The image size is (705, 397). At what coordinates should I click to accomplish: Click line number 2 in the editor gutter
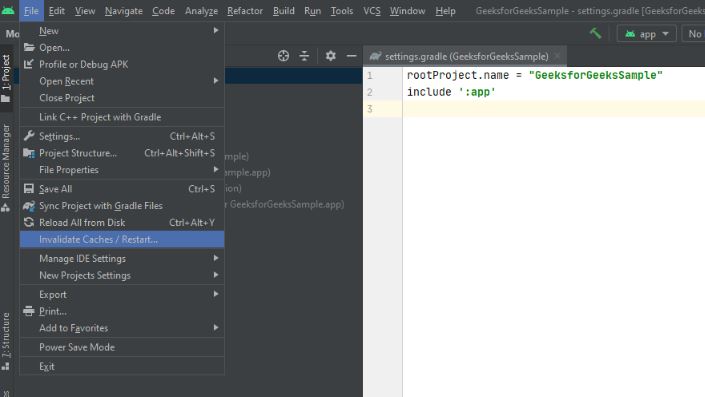[370, 92]
